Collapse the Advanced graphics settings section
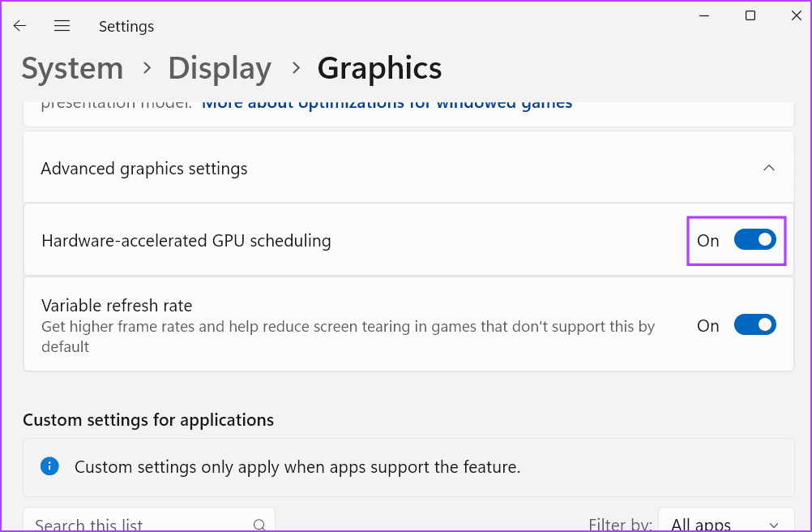The height and width of the screenshot is (532, 812). pyautogui.click(x=769, y=168)
